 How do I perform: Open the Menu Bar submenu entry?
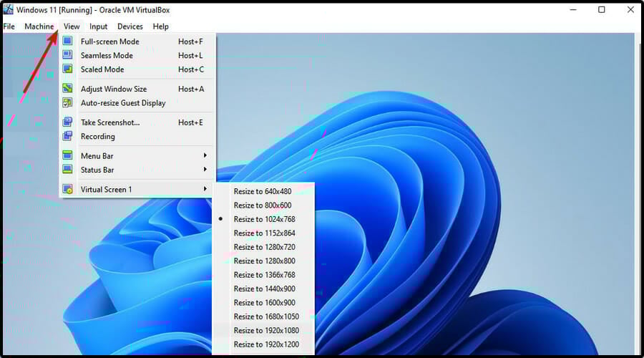(137, 156)
